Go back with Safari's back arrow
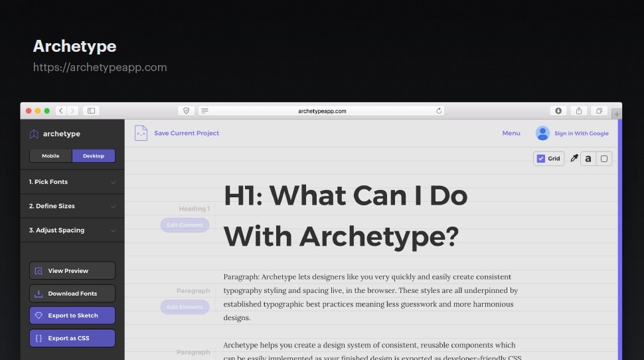Viewport: 644px width, 360px height. (x=61, y=110)
